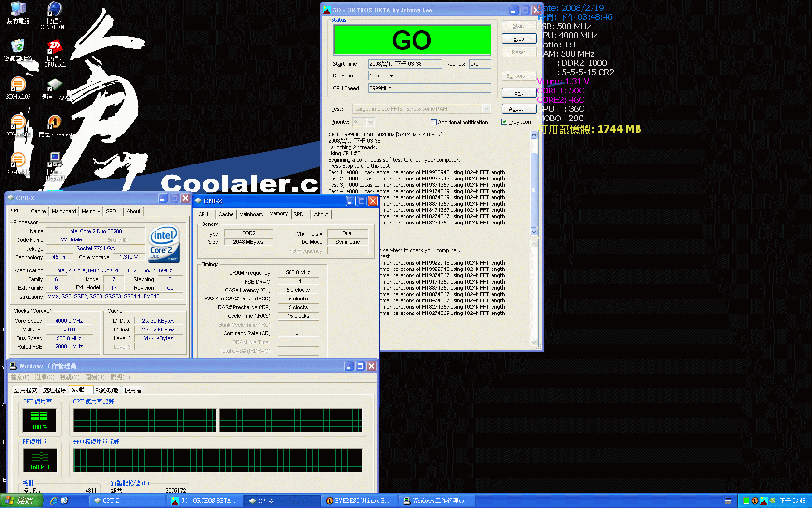The width and height of the screenshot is (812, 508).
Task: Open the 檢視(V) menu in Task Manager
Action: pyautogui.click(x=70, y=377)
